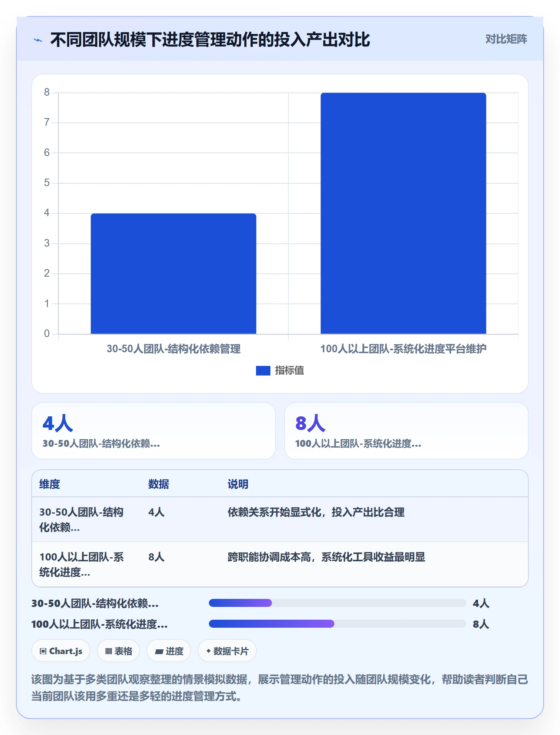Image resolution: width=560 pixels, height=735 pixels.
Task: Click the x-axis label 30-50人团队-结构化依赖管理
Action: coord(174,349)
